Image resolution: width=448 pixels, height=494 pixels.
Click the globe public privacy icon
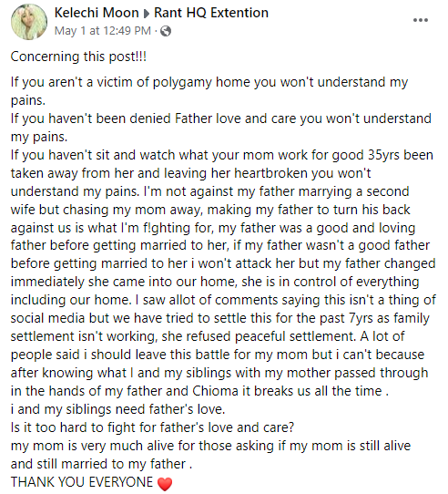pos(166,31)
